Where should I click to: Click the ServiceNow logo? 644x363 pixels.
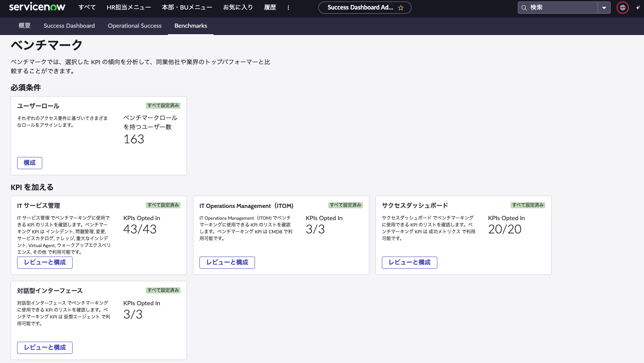(37, 7)
